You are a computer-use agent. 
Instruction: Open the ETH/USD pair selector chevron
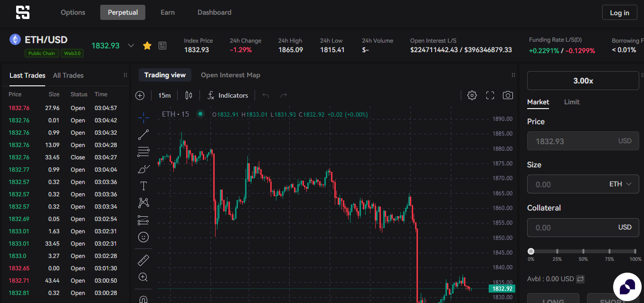coord(131,46)
